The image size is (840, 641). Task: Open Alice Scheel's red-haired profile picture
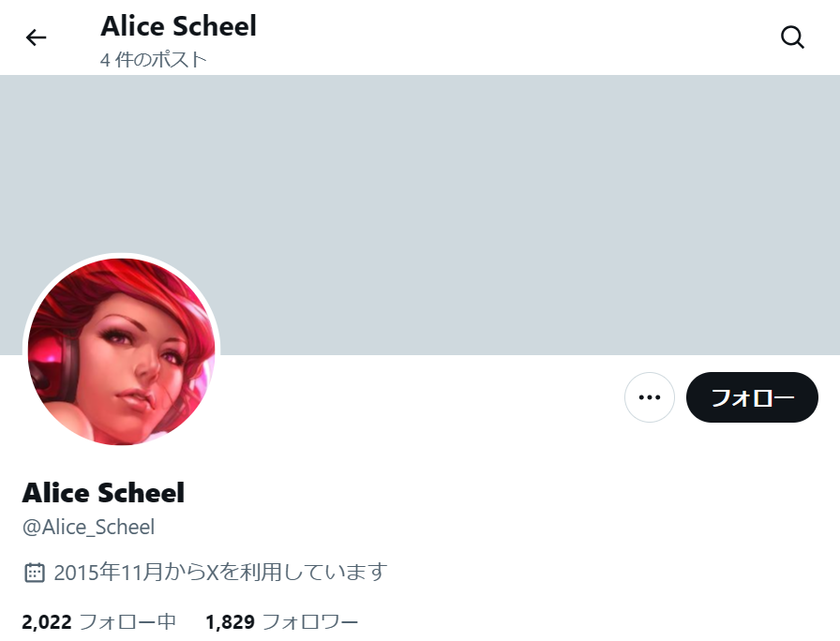(x=122, y=351)
